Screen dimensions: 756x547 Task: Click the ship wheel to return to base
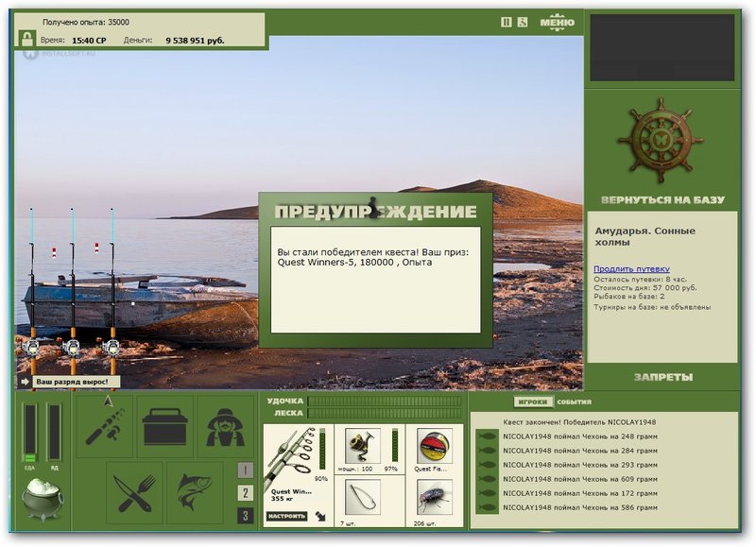[661, 139]
